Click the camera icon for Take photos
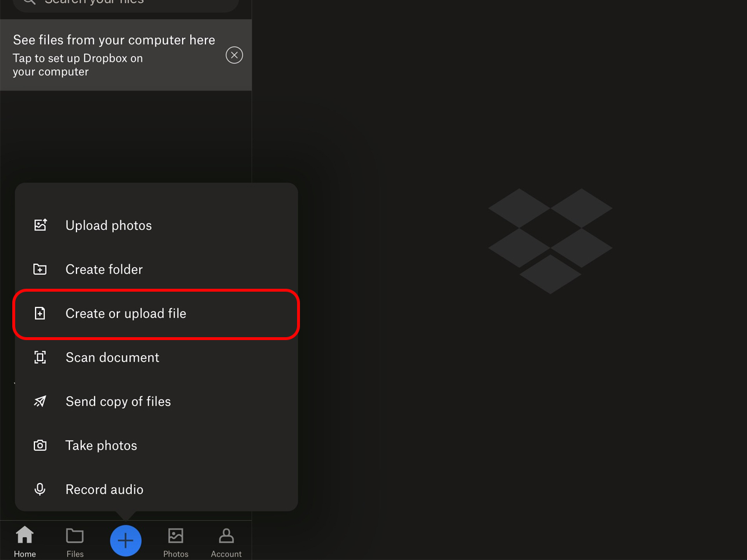Screen dimensions: 747x560 tap(40, 445)
